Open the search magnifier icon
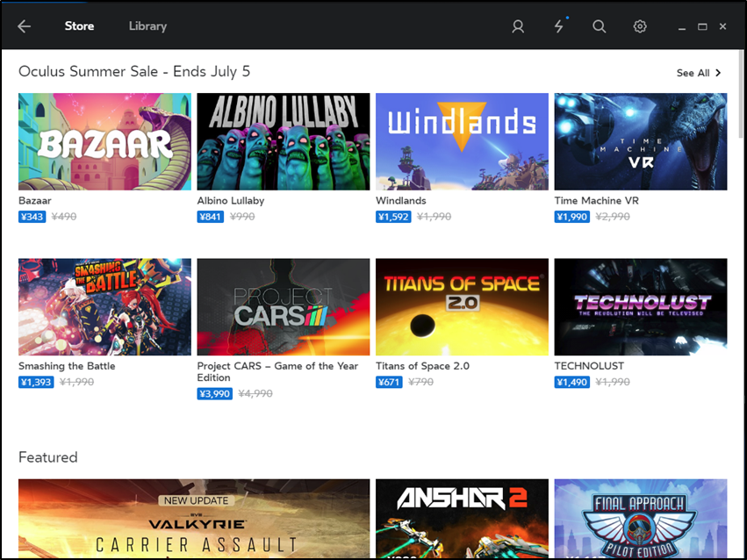 [600, 26]
